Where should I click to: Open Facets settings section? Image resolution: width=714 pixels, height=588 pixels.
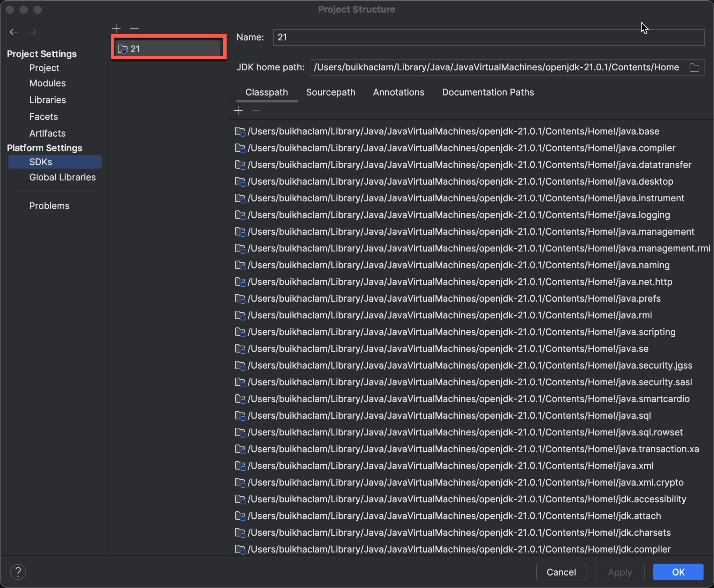[44, 117]
